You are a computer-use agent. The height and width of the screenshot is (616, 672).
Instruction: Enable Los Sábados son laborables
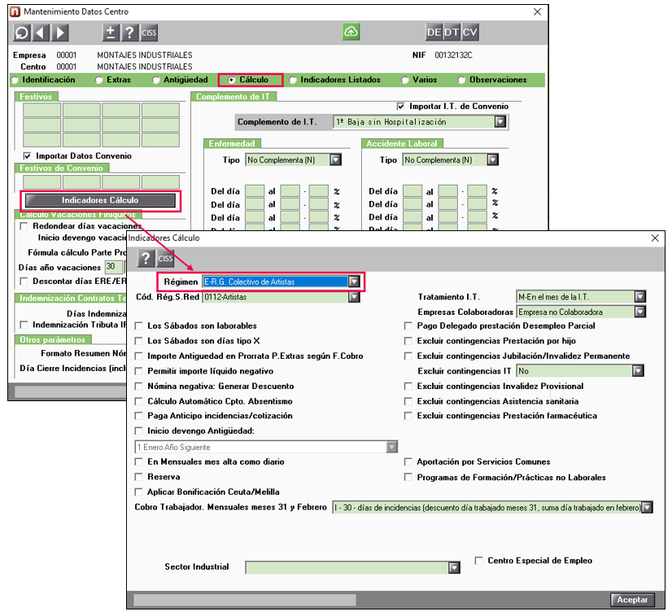point(139,326)
